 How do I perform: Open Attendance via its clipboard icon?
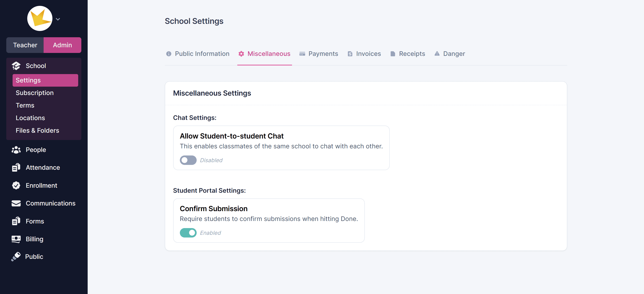click(16, 167)
